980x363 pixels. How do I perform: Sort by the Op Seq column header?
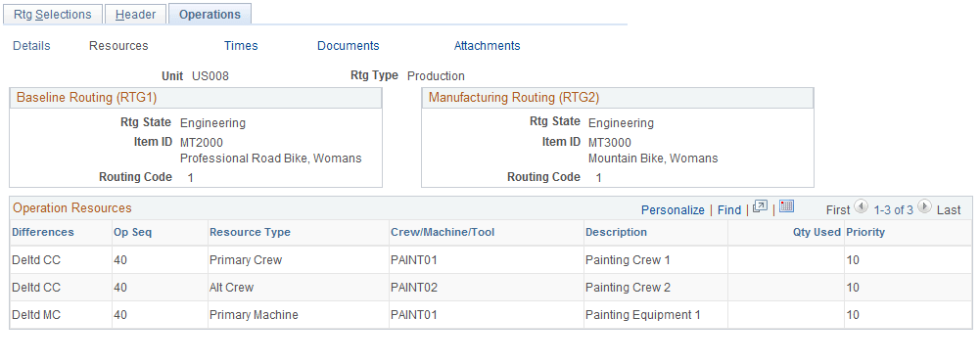pos(132,232)
